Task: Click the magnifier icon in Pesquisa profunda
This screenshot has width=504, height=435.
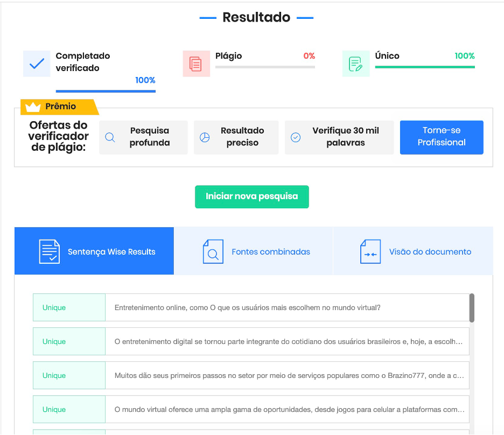Action: (x=110, y=137)
